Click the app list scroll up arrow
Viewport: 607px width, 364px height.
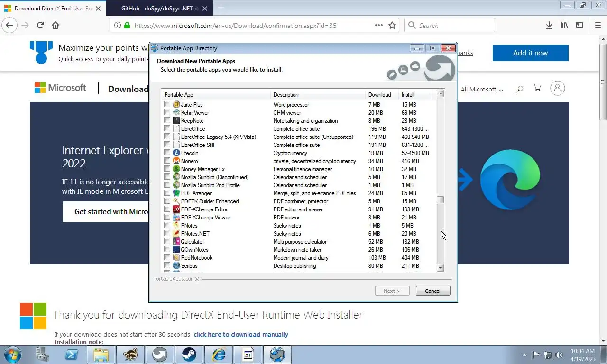(x=441, y=93)
